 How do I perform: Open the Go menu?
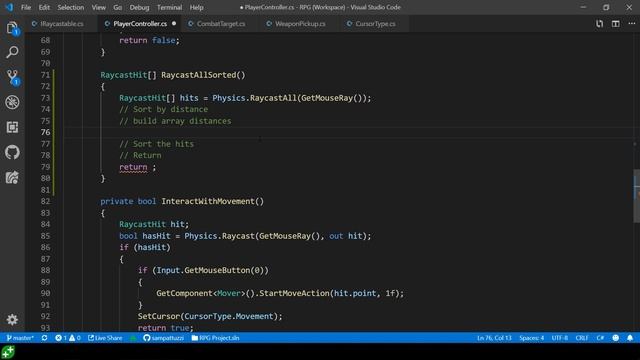tap(118, 7)
